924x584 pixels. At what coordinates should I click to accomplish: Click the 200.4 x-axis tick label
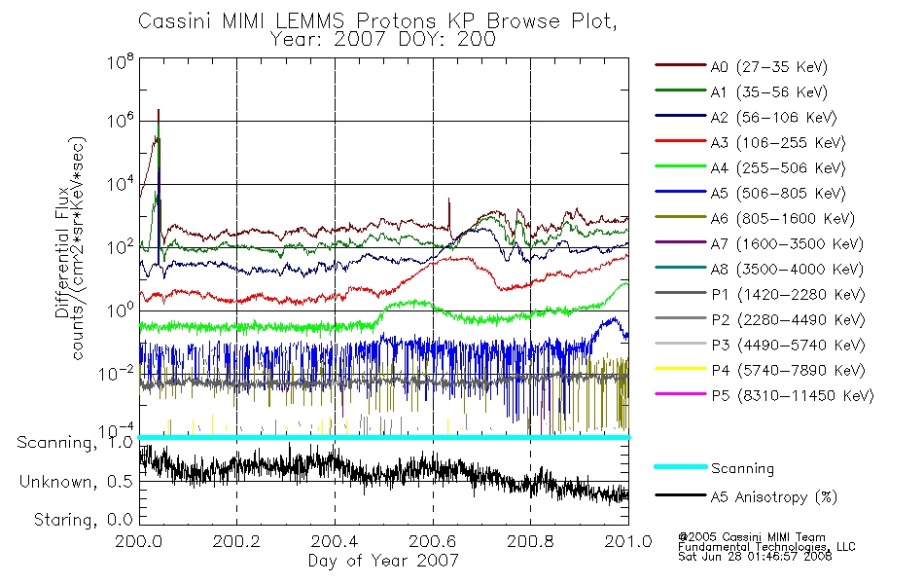pos(335,541)
